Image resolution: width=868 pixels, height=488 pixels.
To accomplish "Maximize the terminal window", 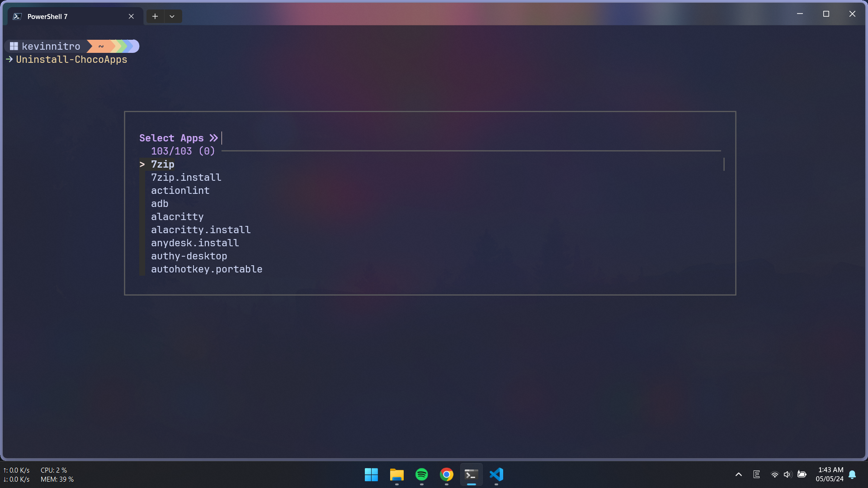I will pos(826,14).
